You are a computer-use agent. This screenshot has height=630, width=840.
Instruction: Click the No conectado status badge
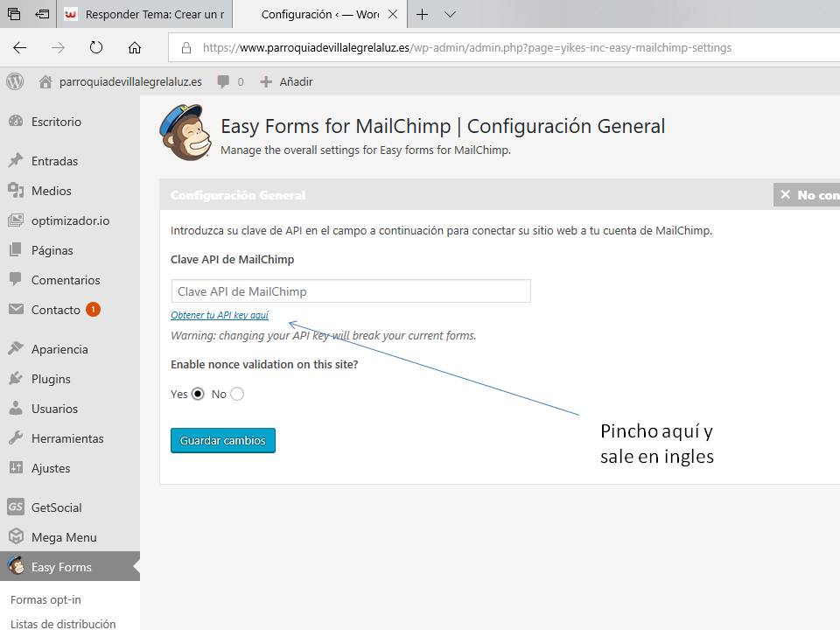pos(807,195)
